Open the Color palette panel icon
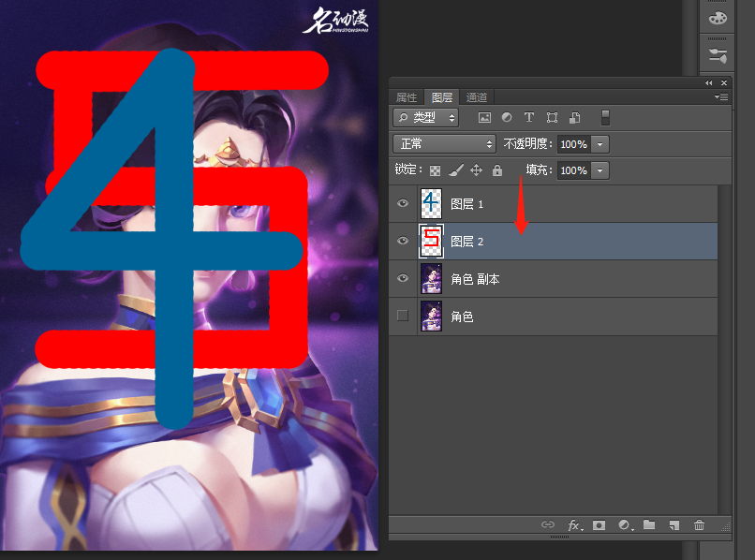 tap(718, 19)
